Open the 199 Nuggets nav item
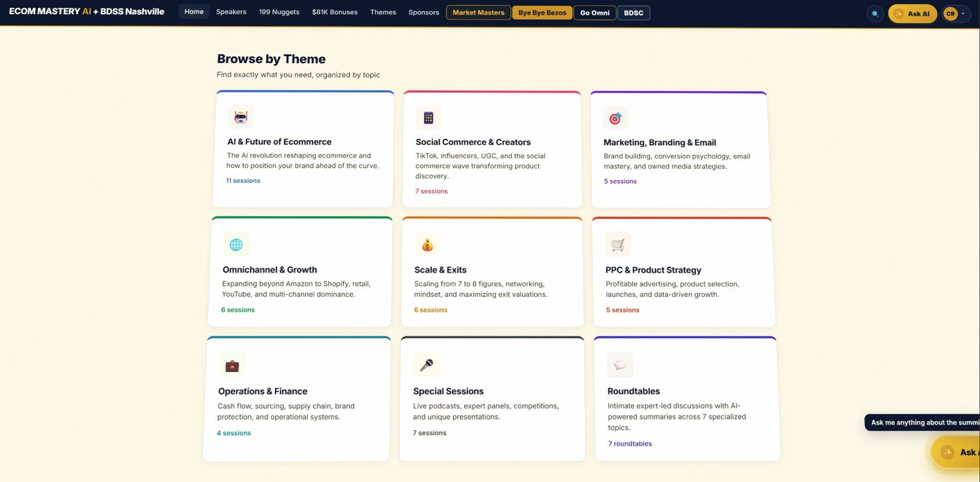980x482 pixels. [279, 12]
